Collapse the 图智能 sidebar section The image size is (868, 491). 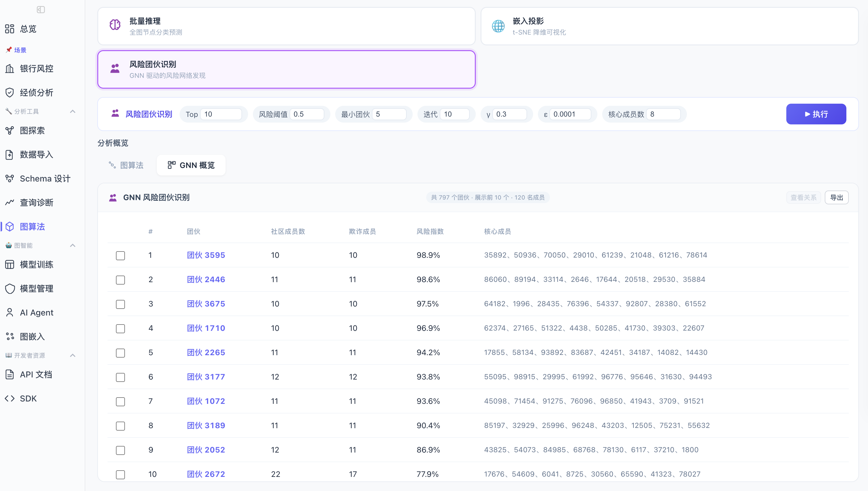pyautogui.click(x=72, y=245)
